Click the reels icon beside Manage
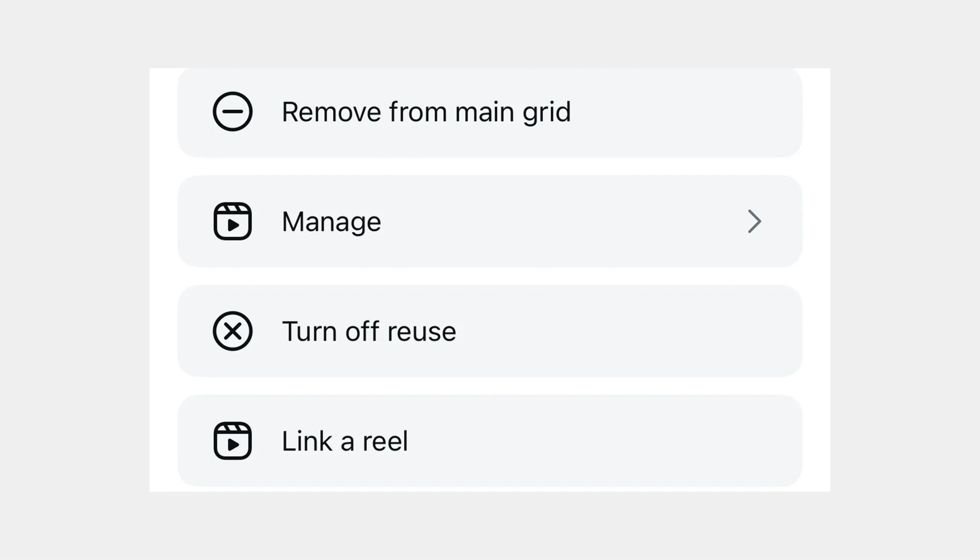This screenshot has height=560, width=980. 232,221
